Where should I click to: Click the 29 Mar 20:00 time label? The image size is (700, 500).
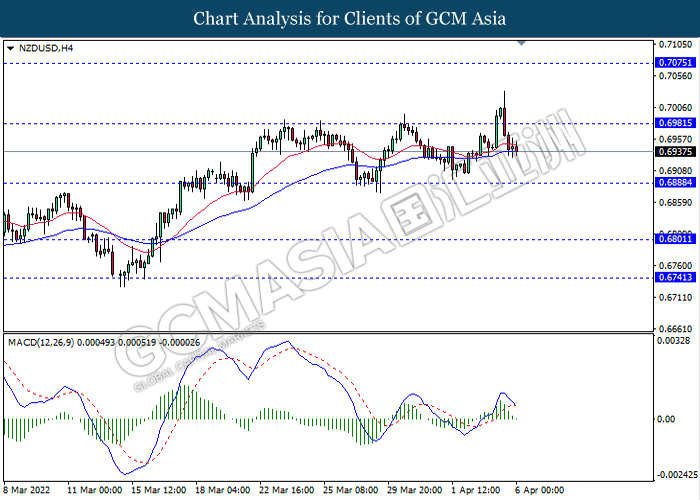(x=415, y=490)
